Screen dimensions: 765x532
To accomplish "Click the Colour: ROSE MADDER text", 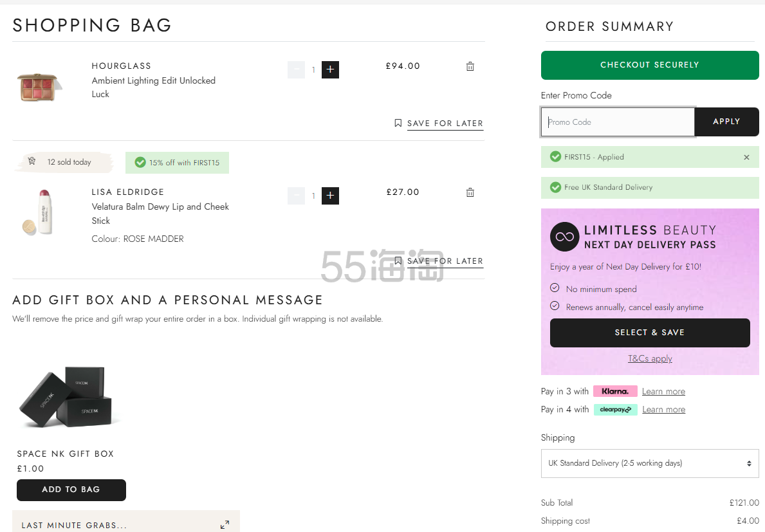I will click(x=138, y=239).
